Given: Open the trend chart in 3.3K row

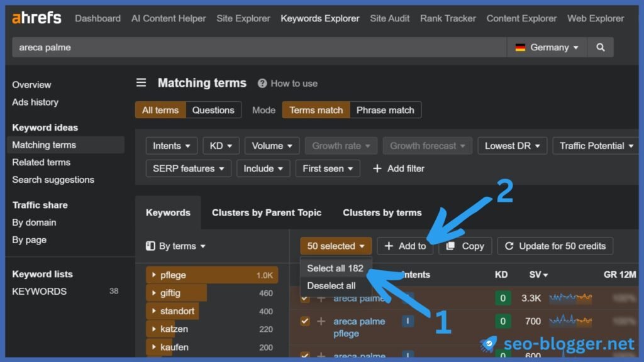Looking at the screenshot, I should pyautogui.click(x=570, y=297).
